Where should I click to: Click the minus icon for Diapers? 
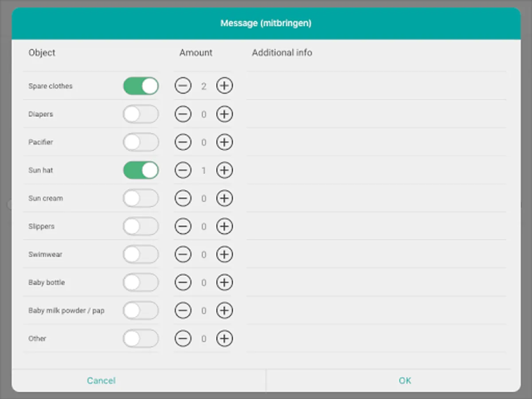(x=183, y=114)
